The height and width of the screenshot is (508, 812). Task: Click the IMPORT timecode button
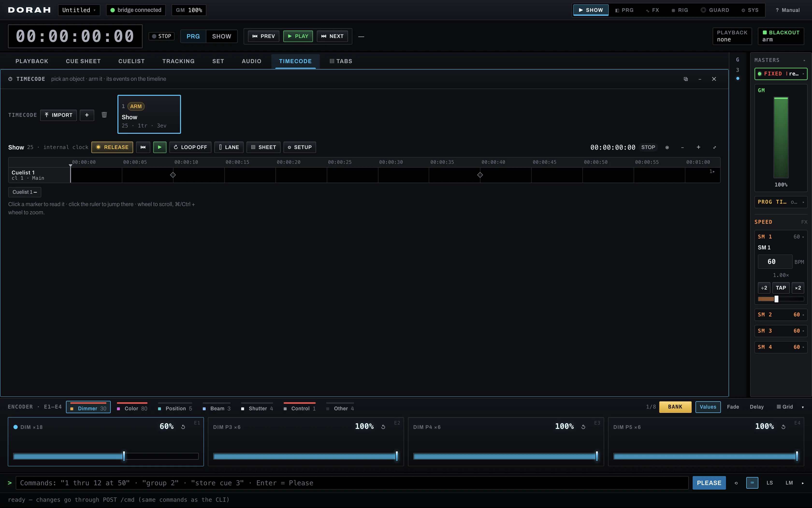pyautogui.click(x=58, y=115)
